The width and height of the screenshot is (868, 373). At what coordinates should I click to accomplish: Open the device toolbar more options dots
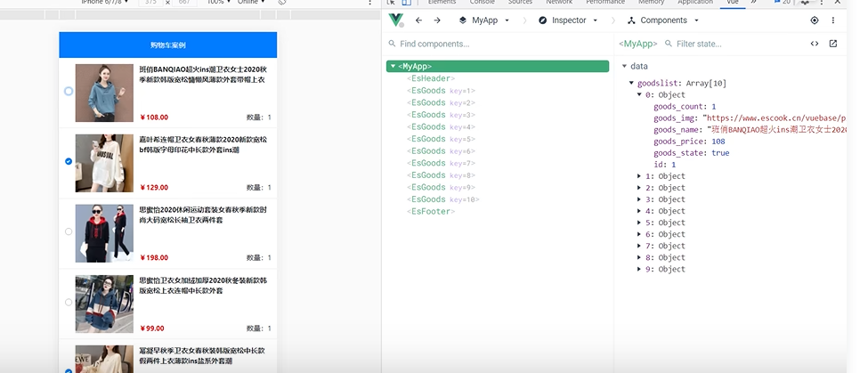[370, 2]
